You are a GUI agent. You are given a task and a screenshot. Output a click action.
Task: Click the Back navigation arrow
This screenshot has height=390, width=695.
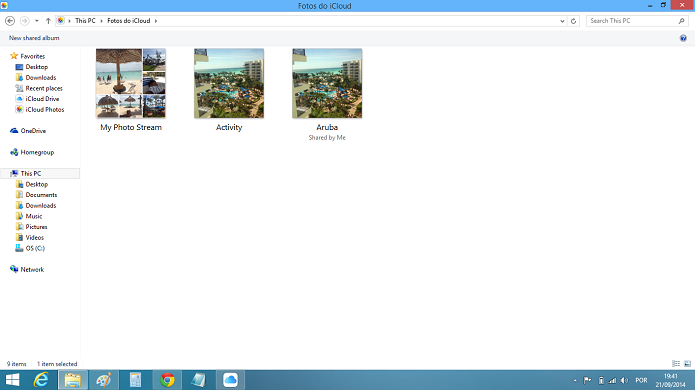coord(10,21)
